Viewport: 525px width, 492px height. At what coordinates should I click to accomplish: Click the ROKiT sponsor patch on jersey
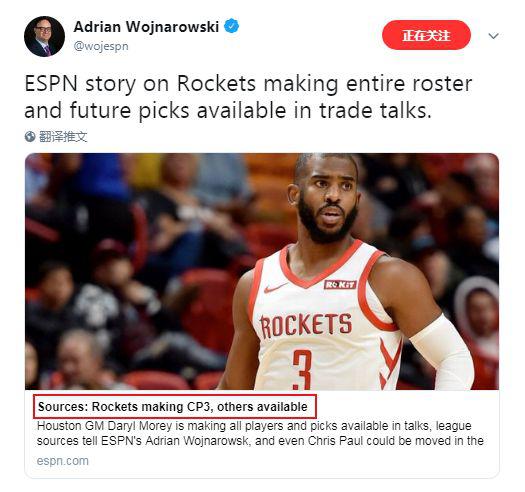point(340,285)
